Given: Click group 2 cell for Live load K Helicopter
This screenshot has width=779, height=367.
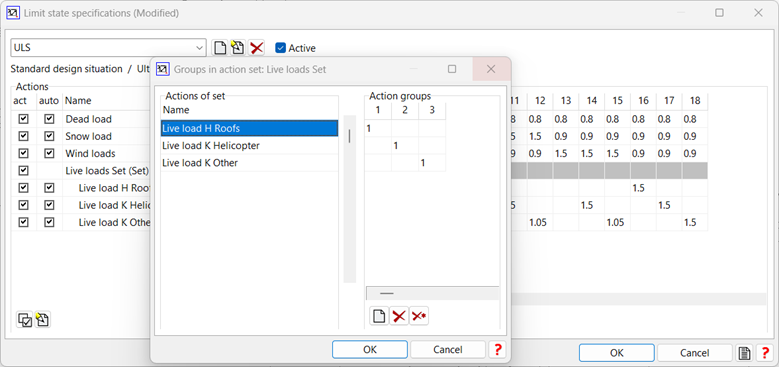Looking at the screenshot, I should [405, 146].
